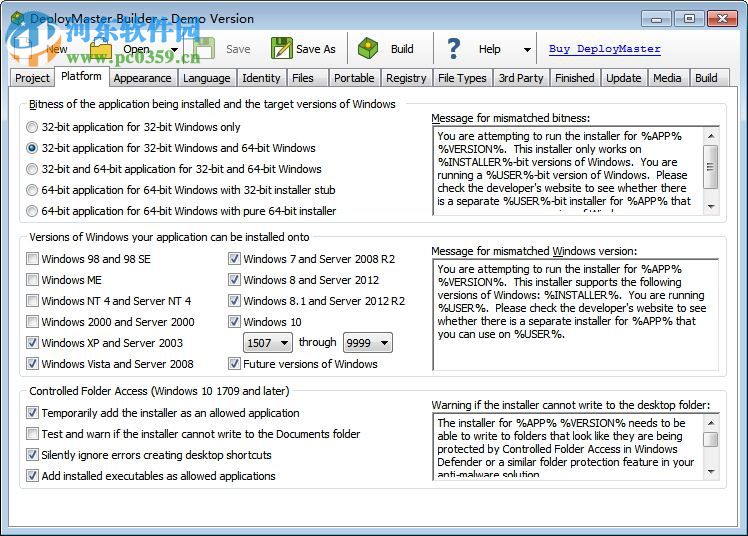Switch to the Portable tab
Screen dimensions: 748x536
354,78
